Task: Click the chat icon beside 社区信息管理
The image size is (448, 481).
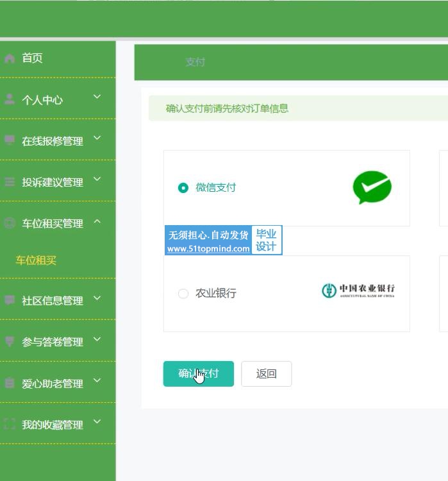Action: coord(10,300)
